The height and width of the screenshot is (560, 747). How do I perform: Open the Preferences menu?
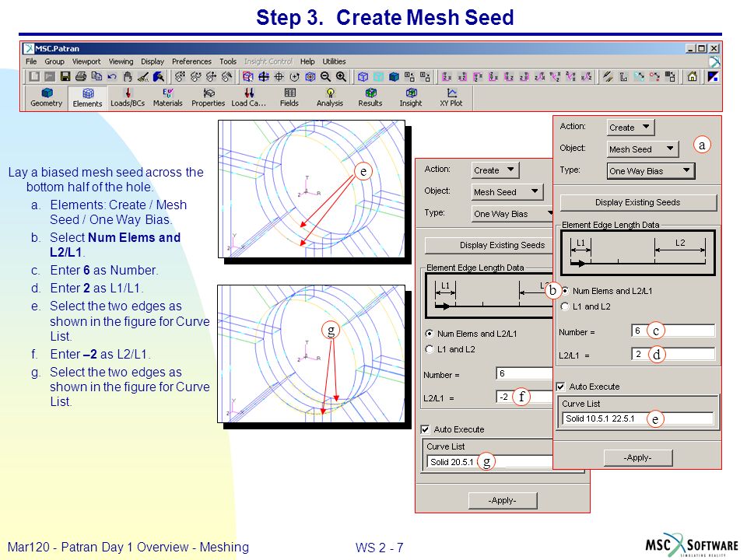point(191,61)
